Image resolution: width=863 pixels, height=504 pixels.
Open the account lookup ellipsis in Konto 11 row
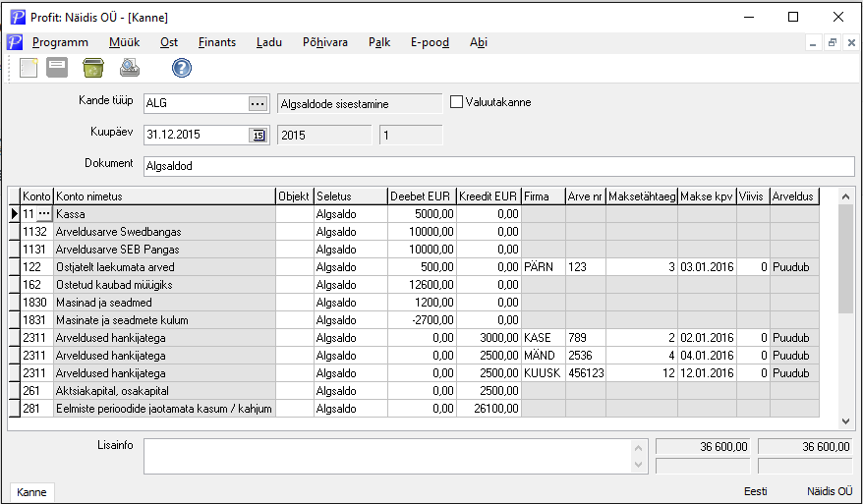(44, 213)
